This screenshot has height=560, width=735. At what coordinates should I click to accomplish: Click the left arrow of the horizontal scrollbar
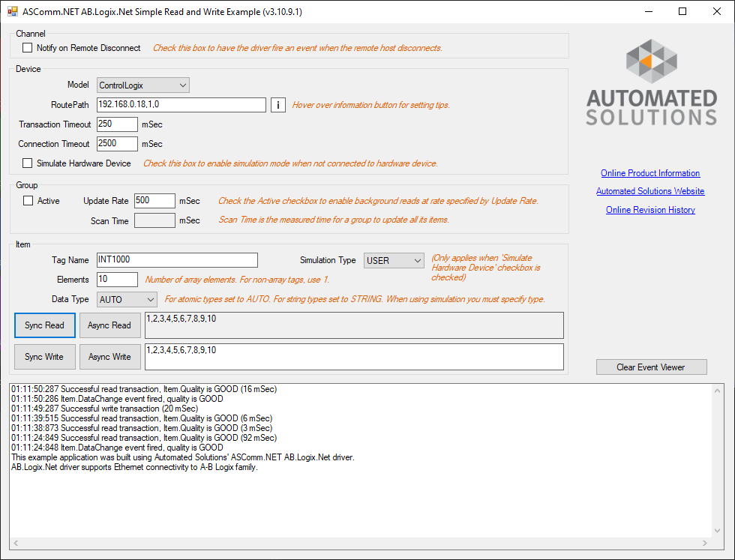(15, 543)
